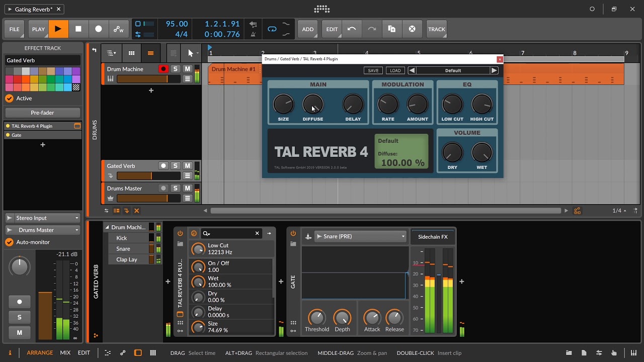The height and width of the screenshot is (362, 644).
Task: Switch to the ARRANGE view
Action: coord(40,353)
